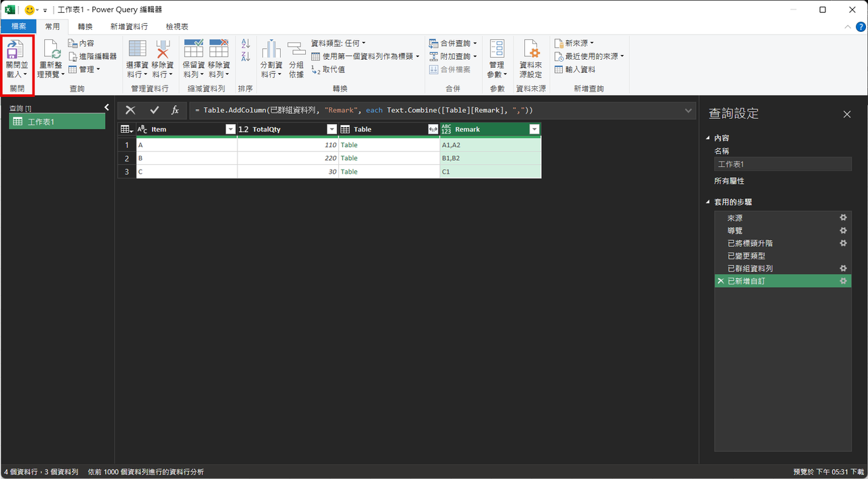Switch to the 常用 home tab
The width and height of the screenshot is (868, 479).
click(x=52, y=26)
